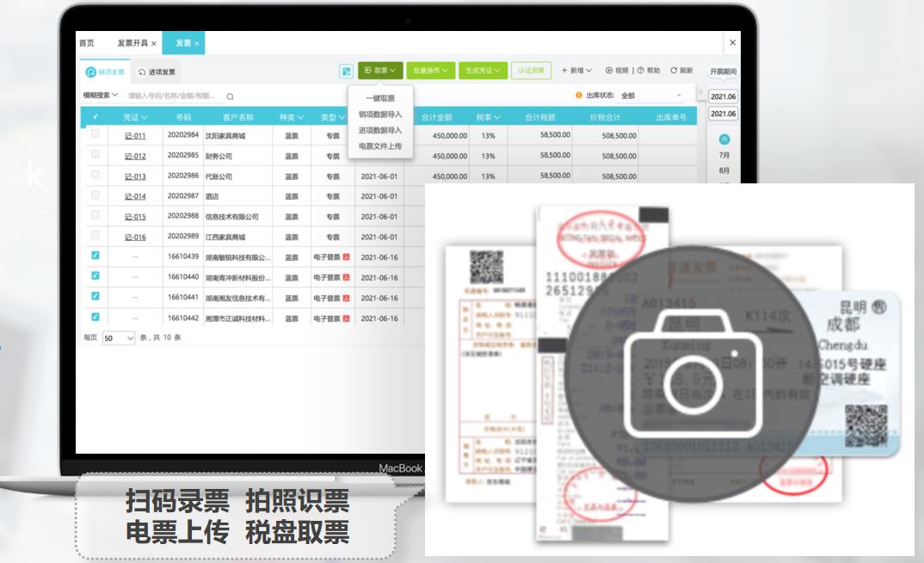Open the 视频 video tutorial

point(617,71)
